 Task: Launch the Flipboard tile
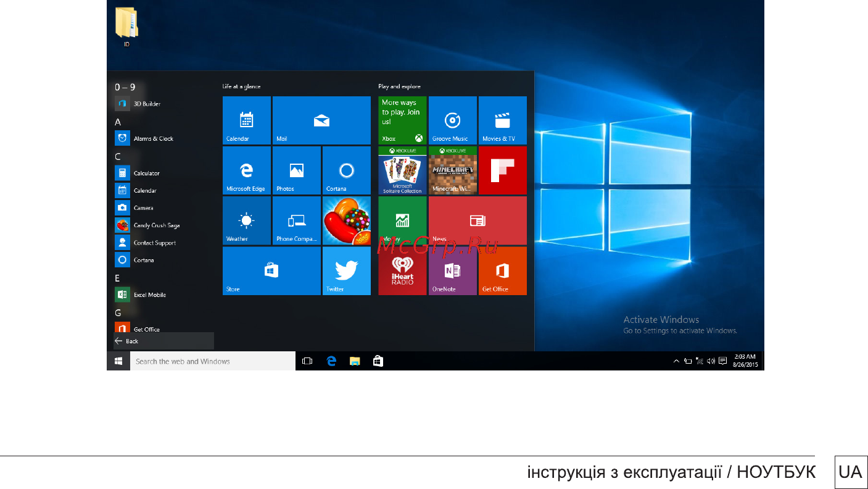(503, 170)
